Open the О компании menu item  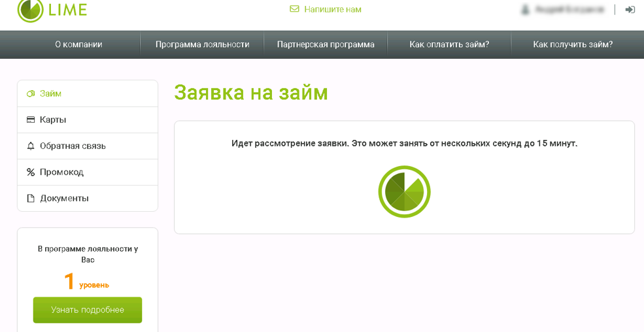(x=78, y=44)
